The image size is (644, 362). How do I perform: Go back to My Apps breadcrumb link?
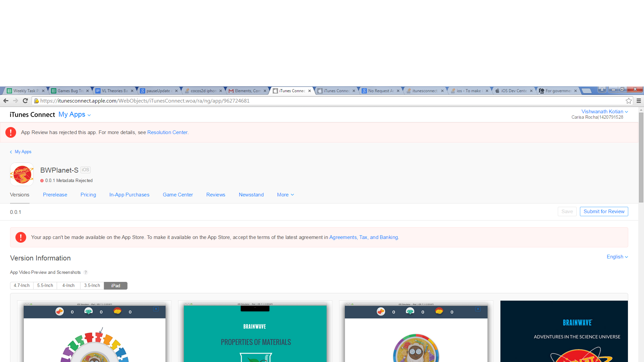[x=21, y=152]
